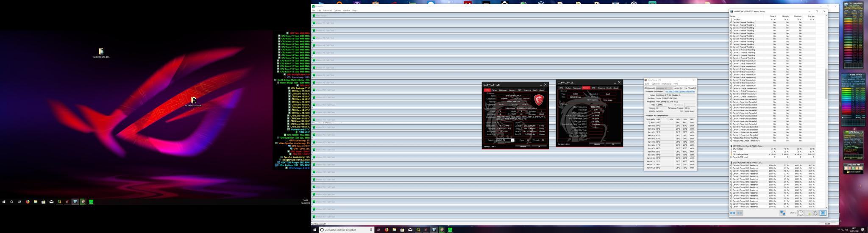
Task: Click the Cortana circle on left monitor taskbar
Action: [x=11, y=202]
